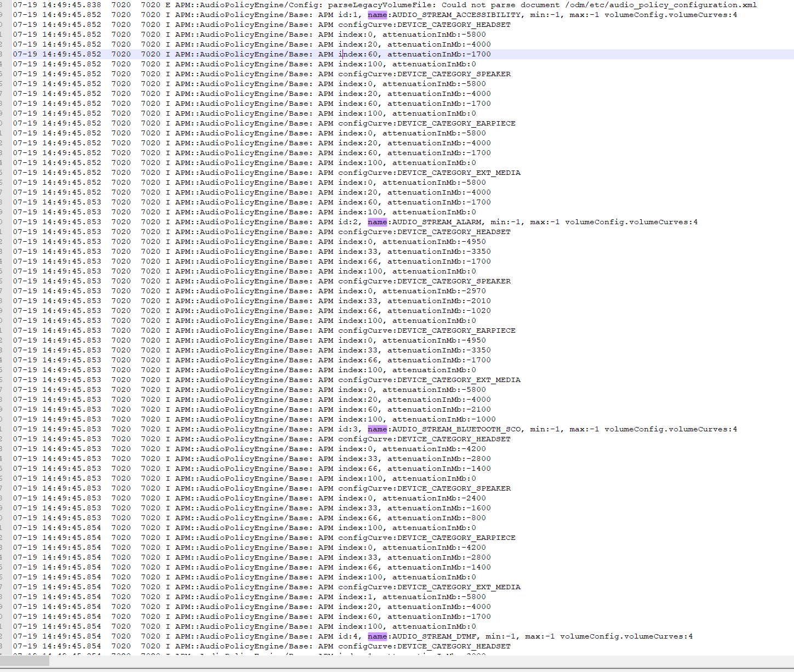794x672 pixels.
Task: Click the AUDIO_STREAM_ALARM text
Action: tap(436, 222)
